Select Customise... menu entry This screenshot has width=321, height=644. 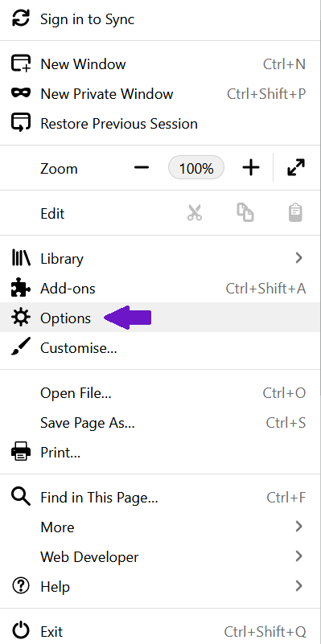pos(160,348)
